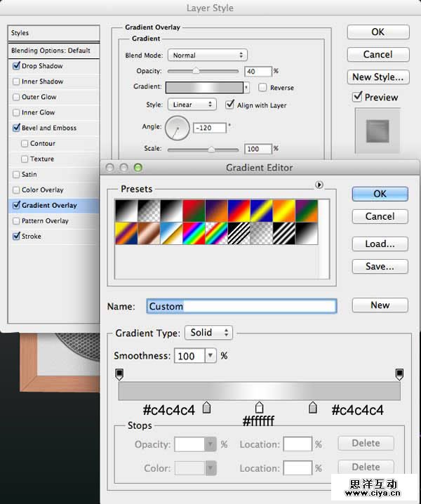Image resolution: width=421 pixels, height=504 pixels.
Task: Open the Blend Mode dropdown
Action: tap(207, 55)
